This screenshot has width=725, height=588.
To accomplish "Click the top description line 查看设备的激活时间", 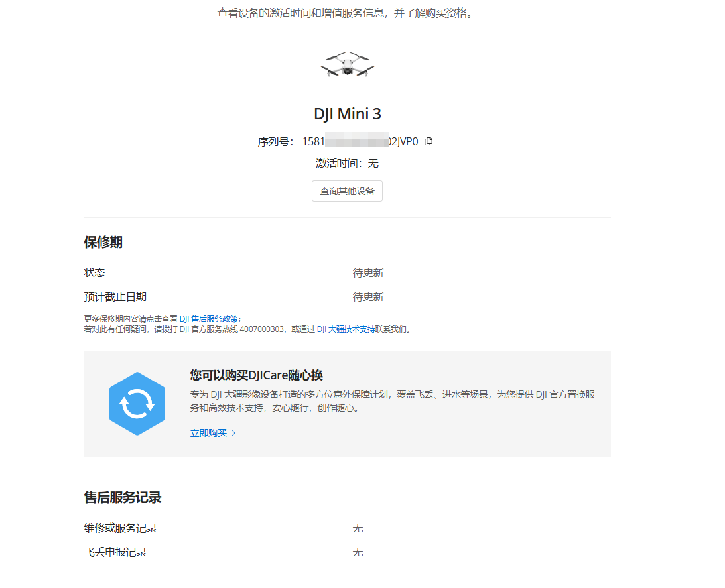I will click(x=346, y=13).
